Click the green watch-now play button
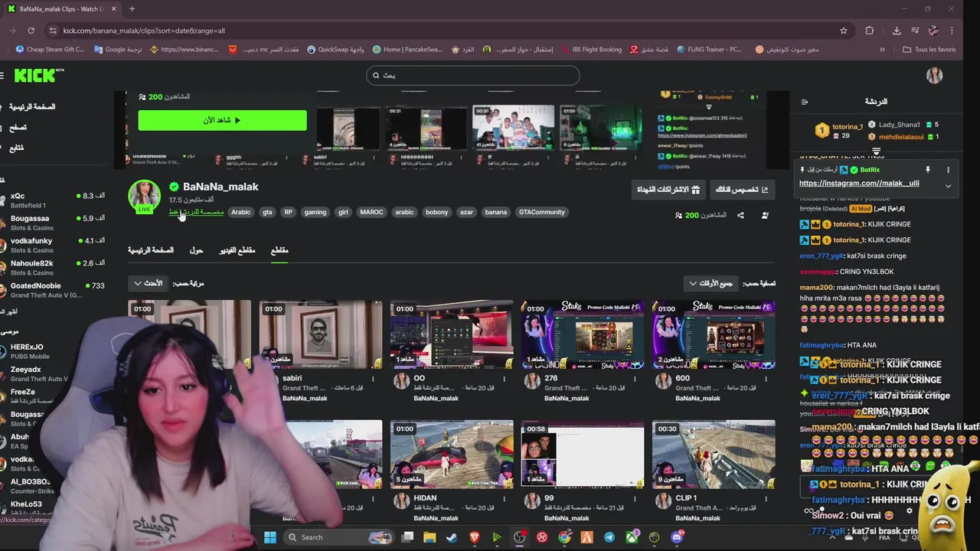The width and height of the screenshot is (980, 551). (x=222, y=120)
